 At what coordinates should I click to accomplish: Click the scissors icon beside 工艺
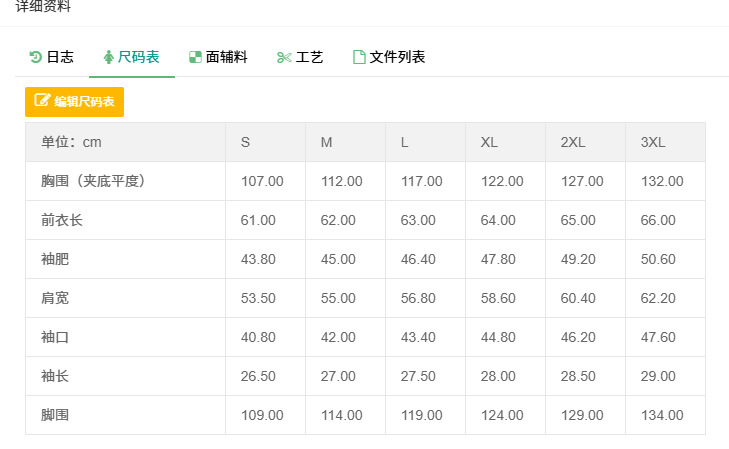pyautogui.click(x=284, y=57)
